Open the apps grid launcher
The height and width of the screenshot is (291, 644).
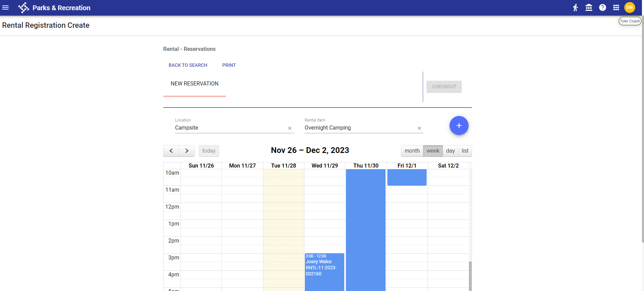coord(616,7)
